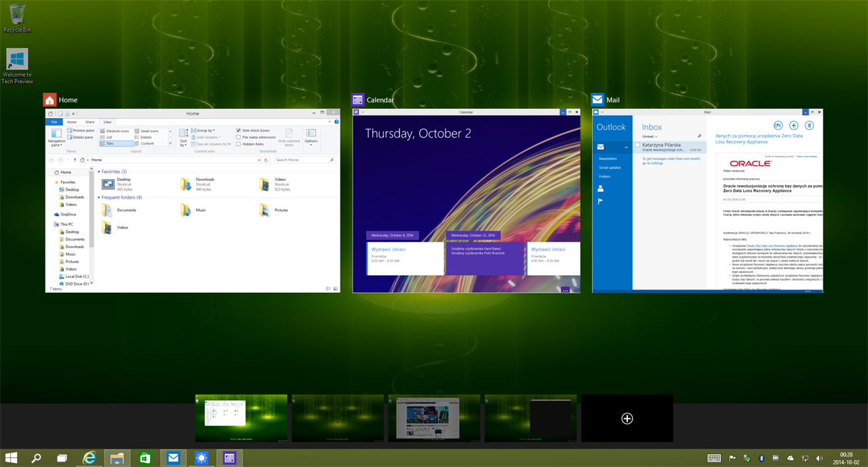Enable the Hidden items checkbox
This screenshot has height=467, width=868.
[239, 144]
